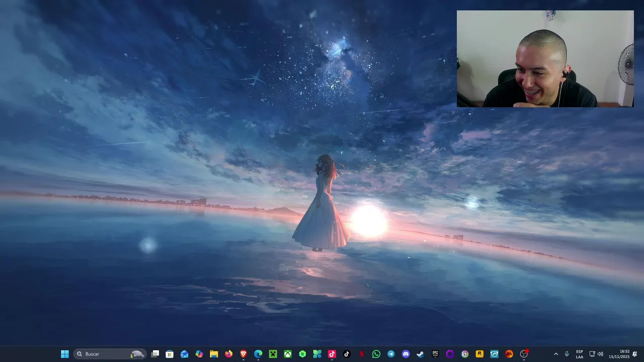Open the Outlook mail app

pyautogui.click(x=184, y=354)
